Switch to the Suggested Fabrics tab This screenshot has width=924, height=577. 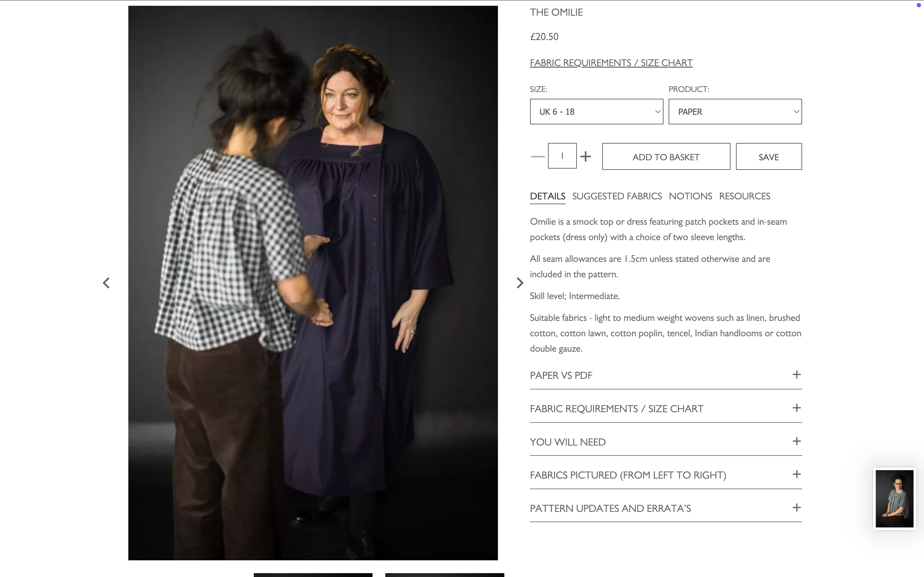pos(617,196)
